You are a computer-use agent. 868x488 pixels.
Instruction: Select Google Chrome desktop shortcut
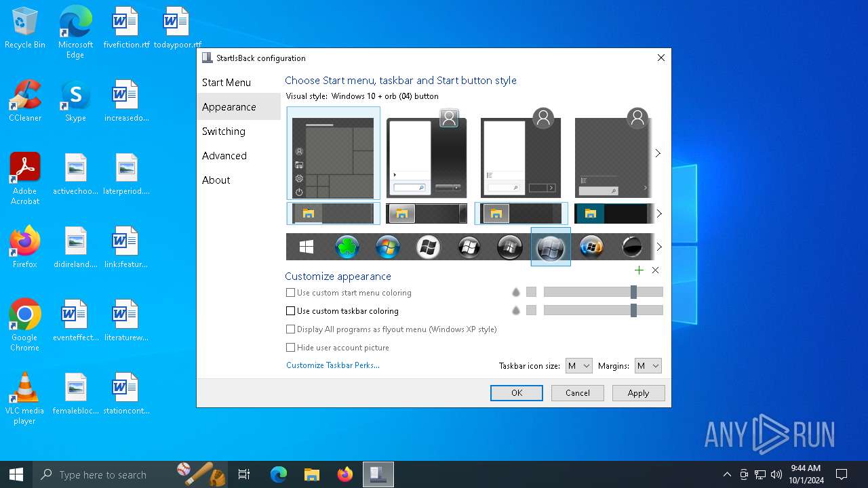pyautogui.click(x=25, y=325)
